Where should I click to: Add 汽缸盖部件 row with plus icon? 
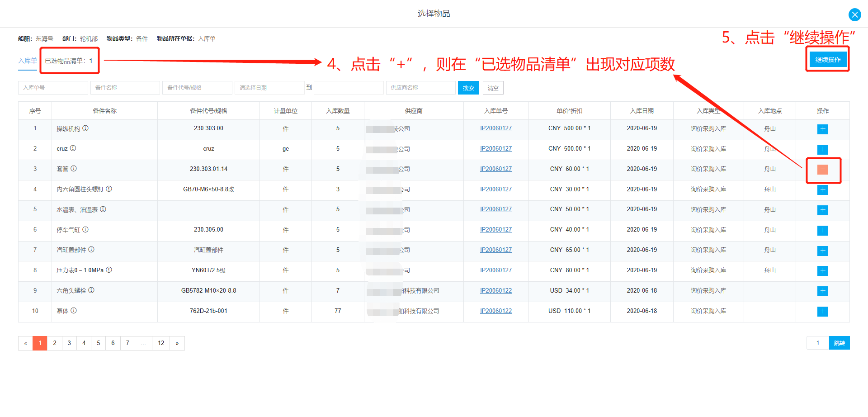822,251
